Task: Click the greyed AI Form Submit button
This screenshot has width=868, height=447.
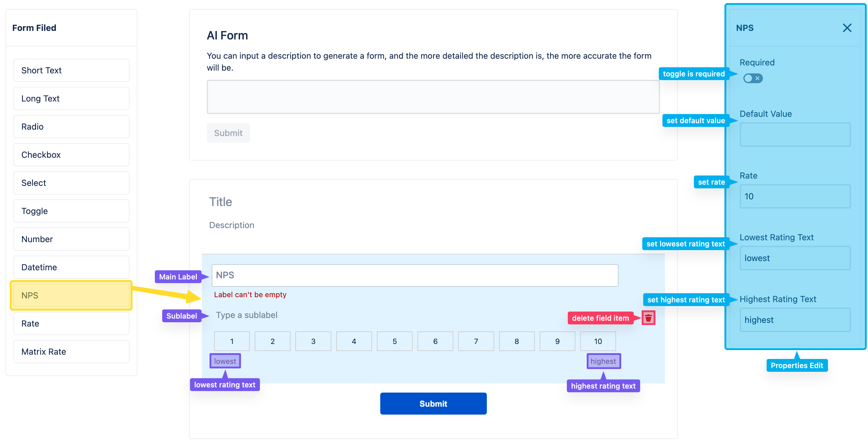Action: (x=228, y=133)
